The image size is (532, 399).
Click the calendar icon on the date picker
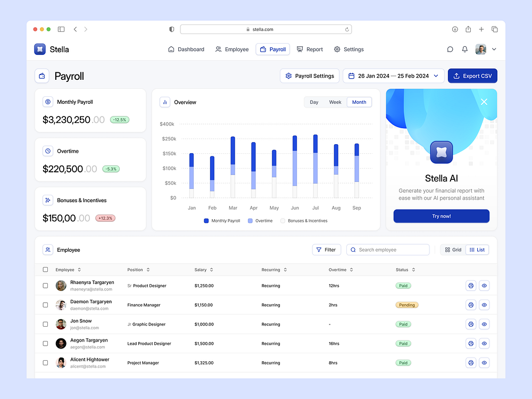pos(352,76)
